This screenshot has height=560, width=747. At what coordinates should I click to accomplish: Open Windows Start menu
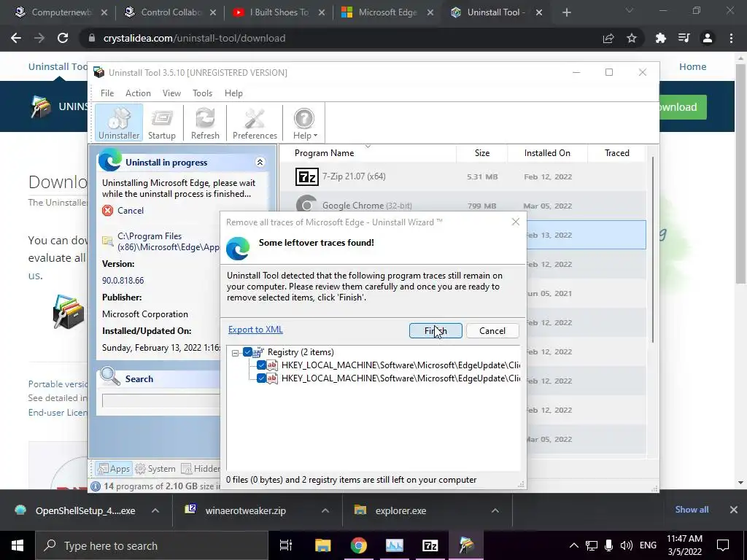tap(18, 545)
